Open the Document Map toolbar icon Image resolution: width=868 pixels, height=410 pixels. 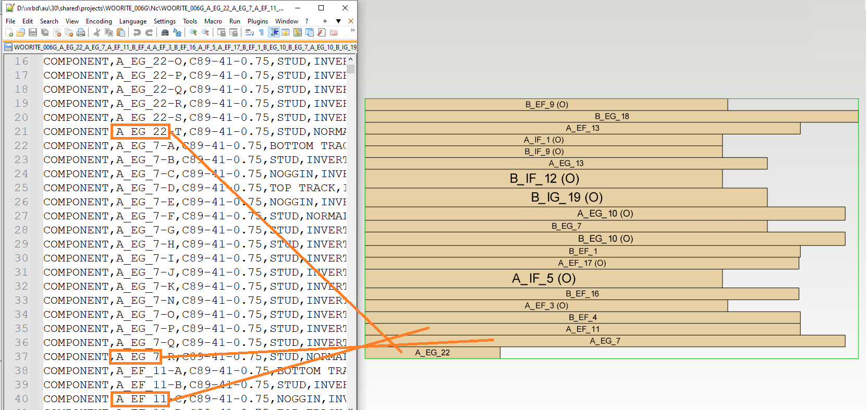point(298,33)
